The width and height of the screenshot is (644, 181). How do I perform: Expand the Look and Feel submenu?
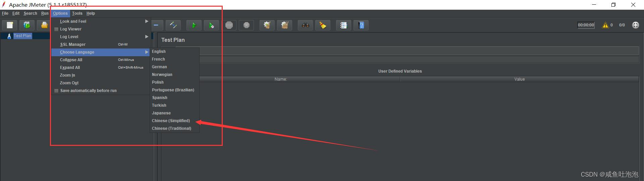tap(100, 21)
